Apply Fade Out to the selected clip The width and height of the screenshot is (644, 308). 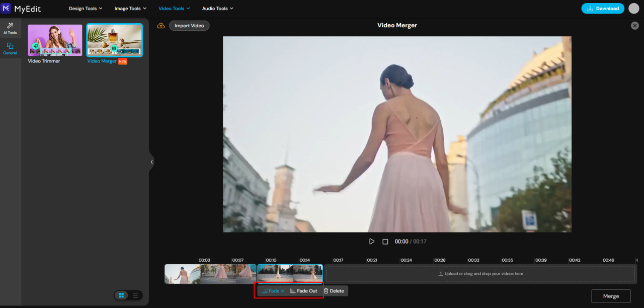pos(304,290)
